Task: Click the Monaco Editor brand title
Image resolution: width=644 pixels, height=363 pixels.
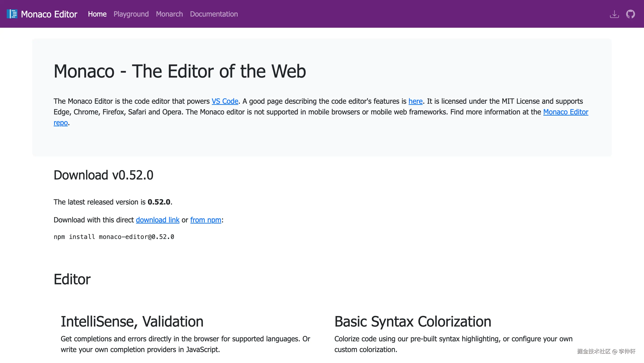Action: (49, 14)
